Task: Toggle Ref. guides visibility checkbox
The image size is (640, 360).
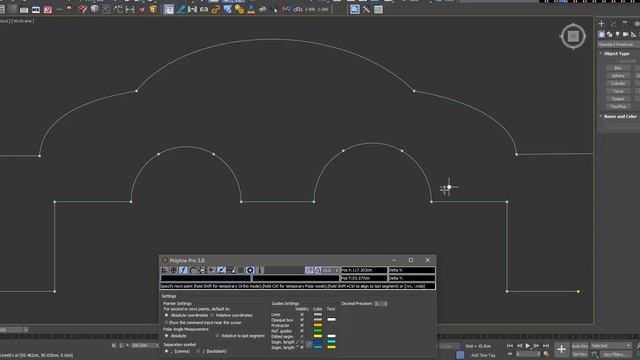Action: (x=302, y=331)
